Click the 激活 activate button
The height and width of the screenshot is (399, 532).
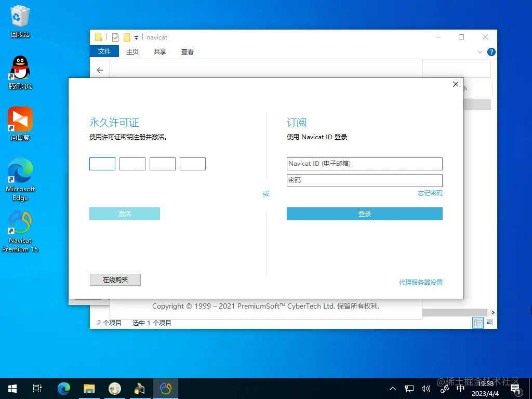coord(125,214)
